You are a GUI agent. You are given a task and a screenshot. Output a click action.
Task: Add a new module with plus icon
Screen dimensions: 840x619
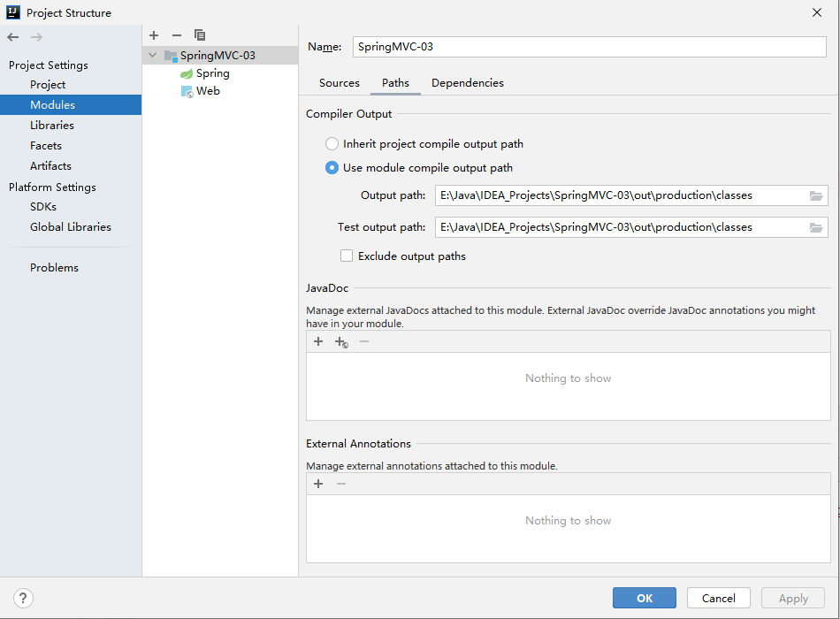pos(154,35)
